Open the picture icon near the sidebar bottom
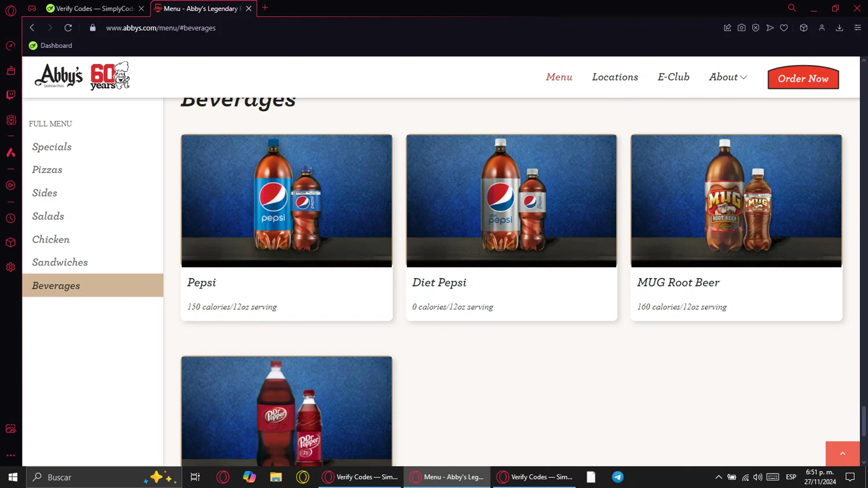The height and width of the screenshot is (488, 868). [10, 428]
